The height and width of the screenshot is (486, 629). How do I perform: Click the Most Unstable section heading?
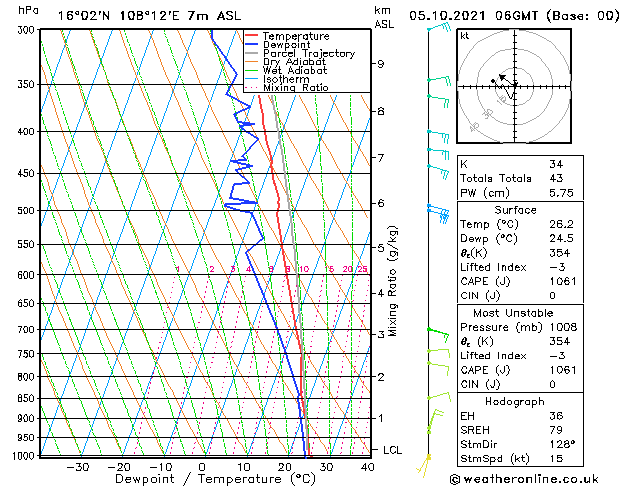[513, 313]
